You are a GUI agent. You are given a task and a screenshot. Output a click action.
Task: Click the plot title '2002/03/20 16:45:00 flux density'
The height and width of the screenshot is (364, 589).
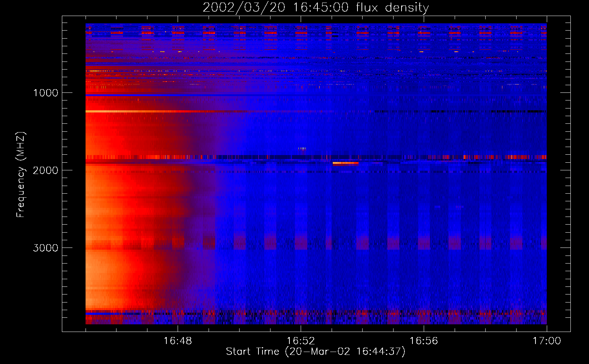pos(316,7)
